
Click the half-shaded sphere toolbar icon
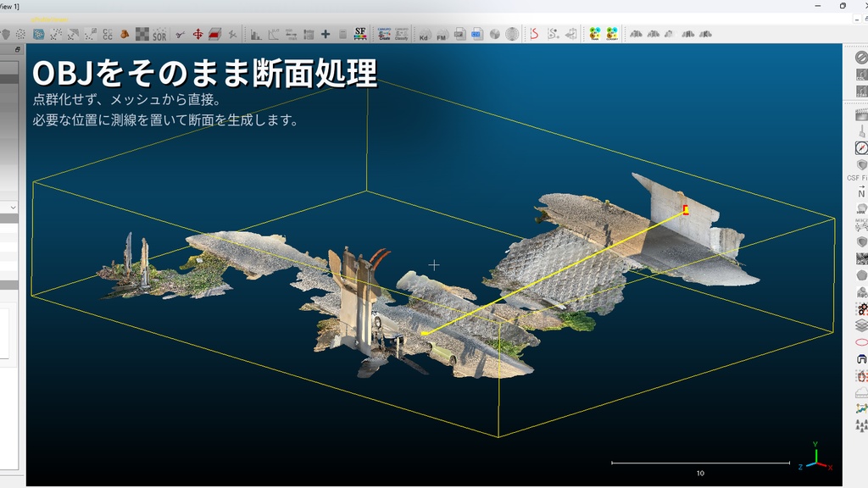494,34
